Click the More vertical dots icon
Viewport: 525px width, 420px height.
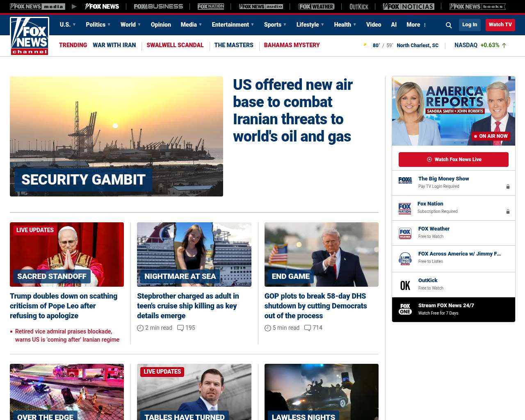point(425,25)
